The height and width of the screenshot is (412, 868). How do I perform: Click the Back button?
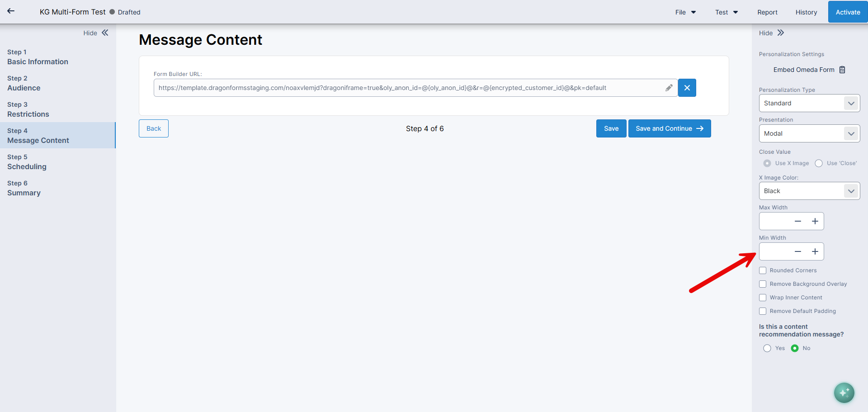click(154, 128)
